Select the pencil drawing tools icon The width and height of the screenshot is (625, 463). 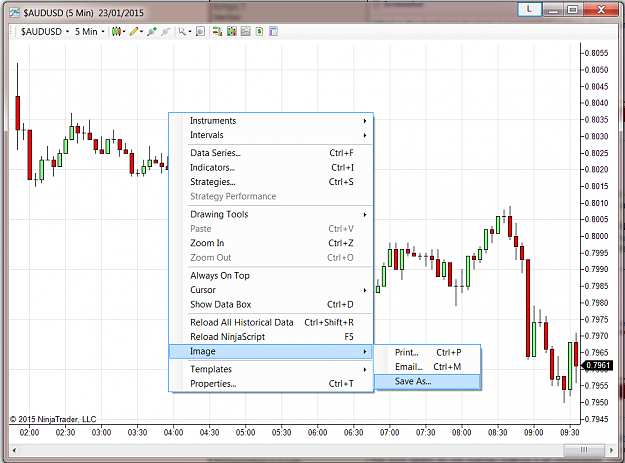coord(134,31)
